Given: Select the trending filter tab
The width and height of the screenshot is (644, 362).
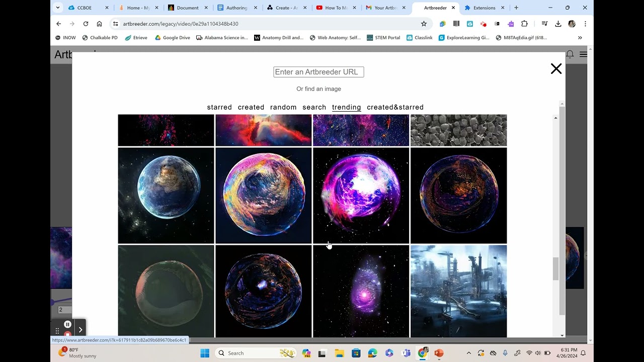Looking at the screenshot, I should click(x=347, y=107).
